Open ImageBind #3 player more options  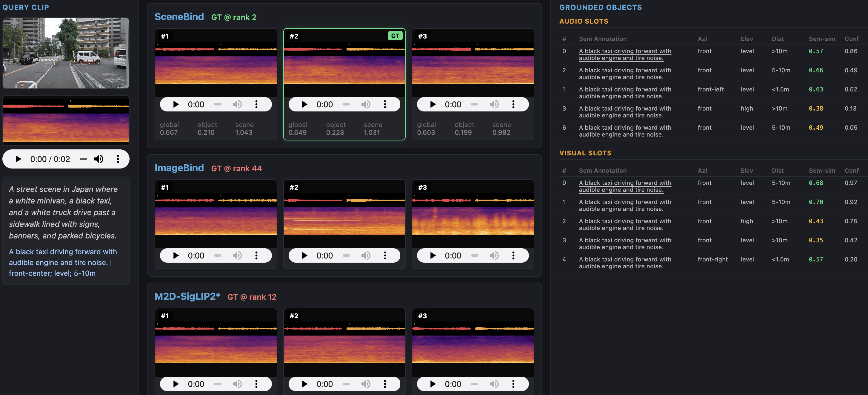pos(513,255)
